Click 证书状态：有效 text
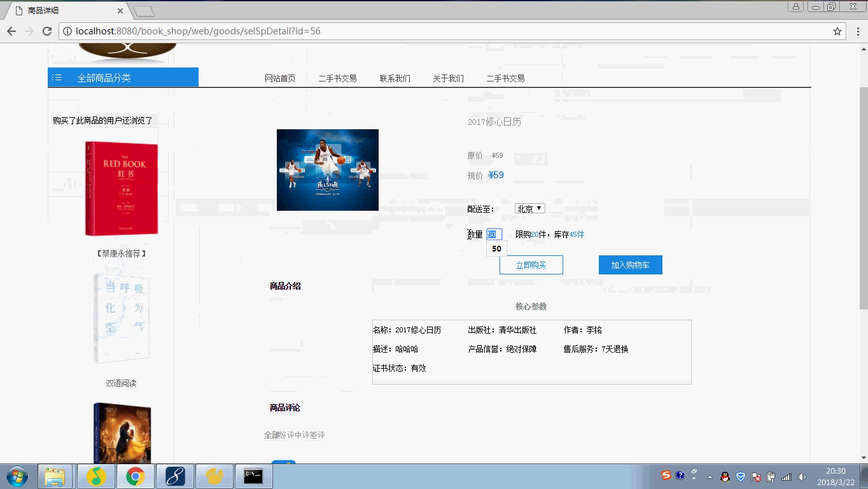This screenshot has height=489, width=868. tap(399, 368)
